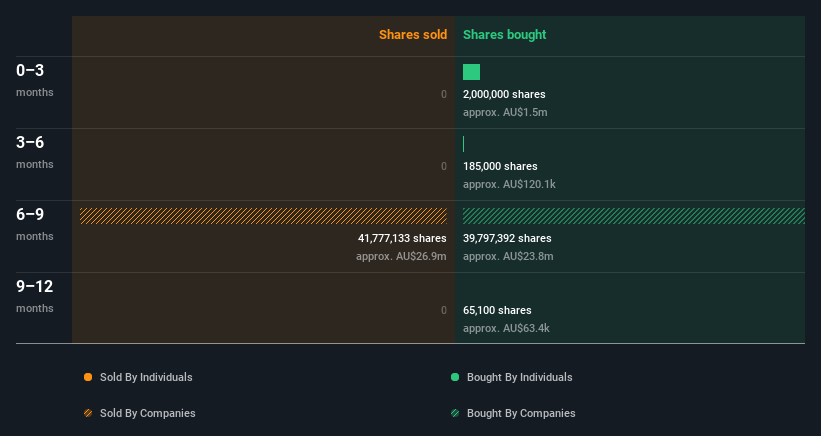Click the '2,000,000 shares' value

tap(504, 94)
